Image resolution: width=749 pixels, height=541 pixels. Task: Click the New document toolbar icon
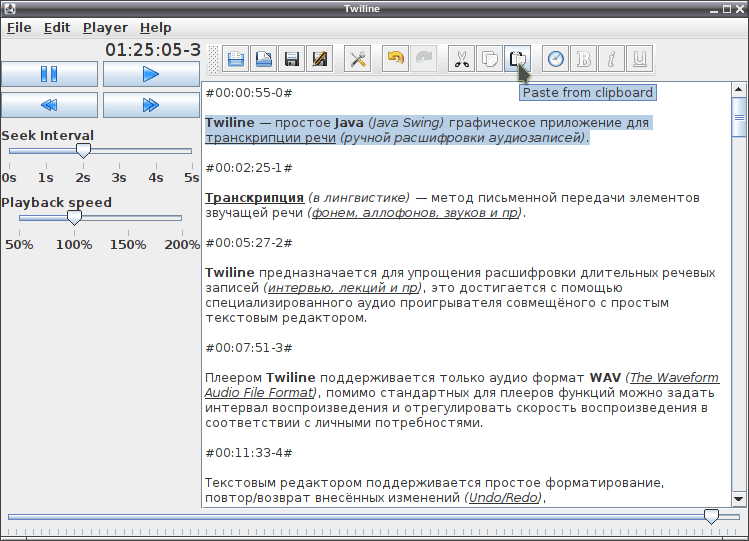click(235, 59)
